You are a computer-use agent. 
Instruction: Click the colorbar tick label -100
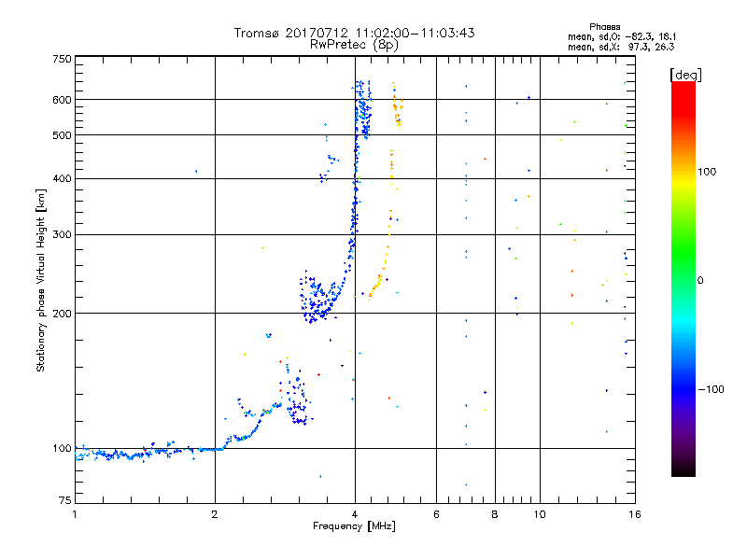tap(711, 389)
